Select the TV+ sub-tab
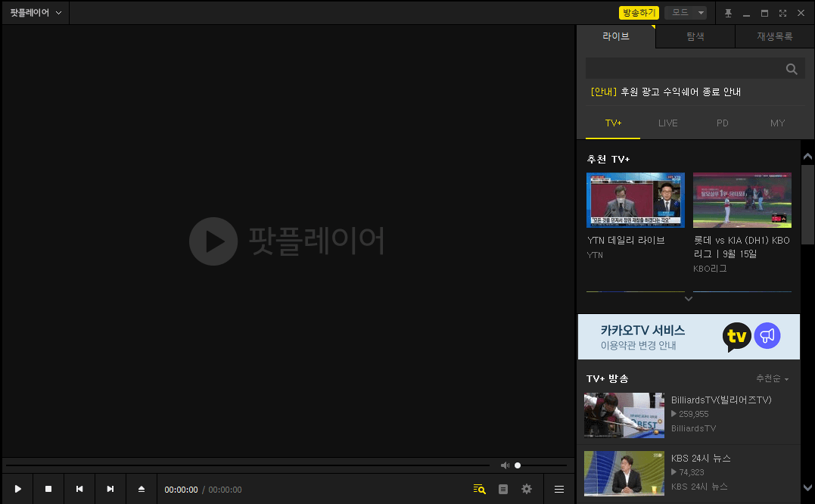Screen dimensions: 815x504 [x=613, y=123]
